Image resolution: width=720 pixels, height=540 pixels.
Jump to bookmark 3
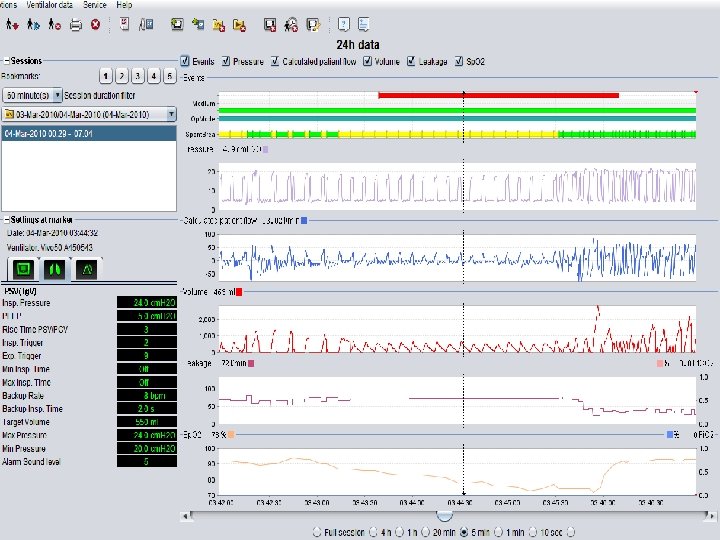pyautogui.click(x=137, y=75)
